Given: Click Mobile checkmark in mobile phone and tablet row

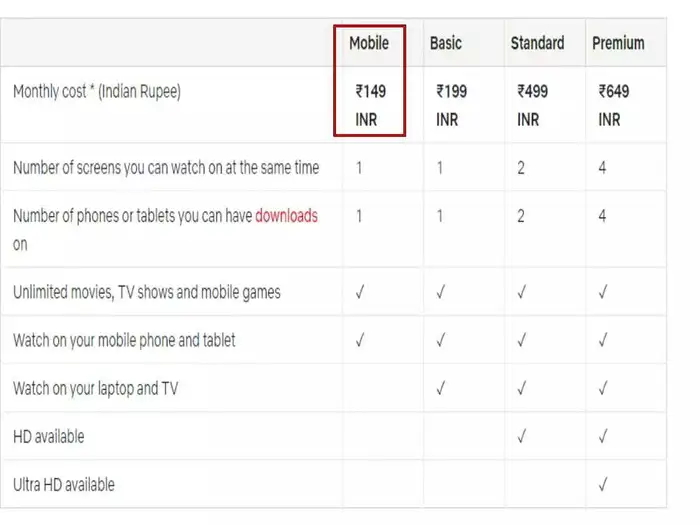Looking at the screenshot, I should click(x=360, y=341).
